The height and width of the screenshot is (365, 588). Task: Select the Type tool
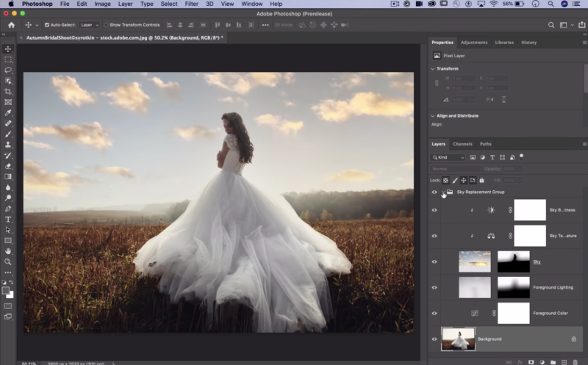coord(8,220)
